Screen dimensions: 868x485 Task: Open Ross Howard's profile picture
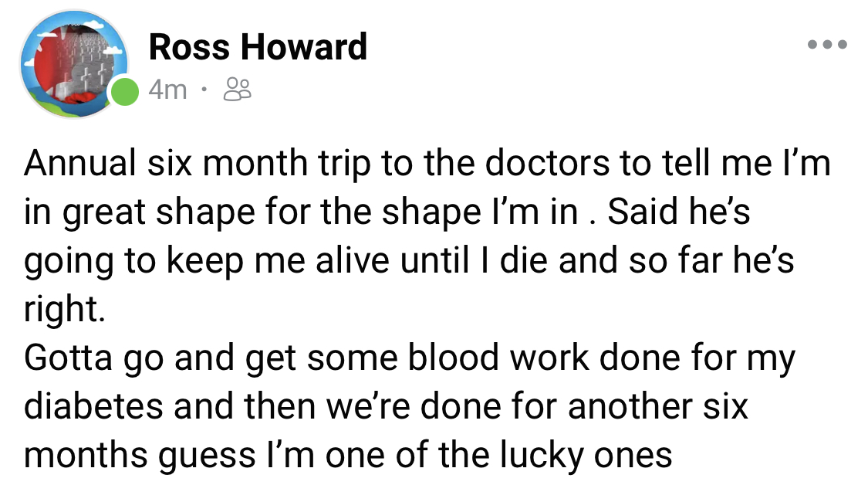point(73,64)
